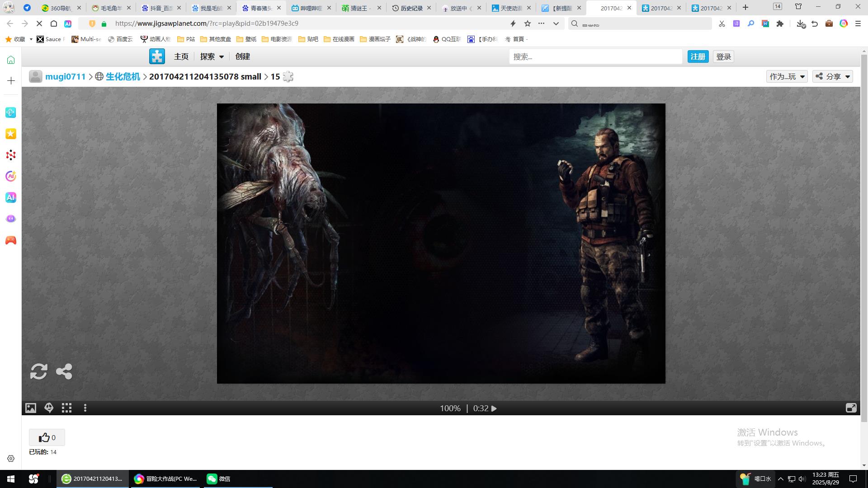868x488 pixels.
Task: Go to browser home page icon
Action: pos(54,23)
